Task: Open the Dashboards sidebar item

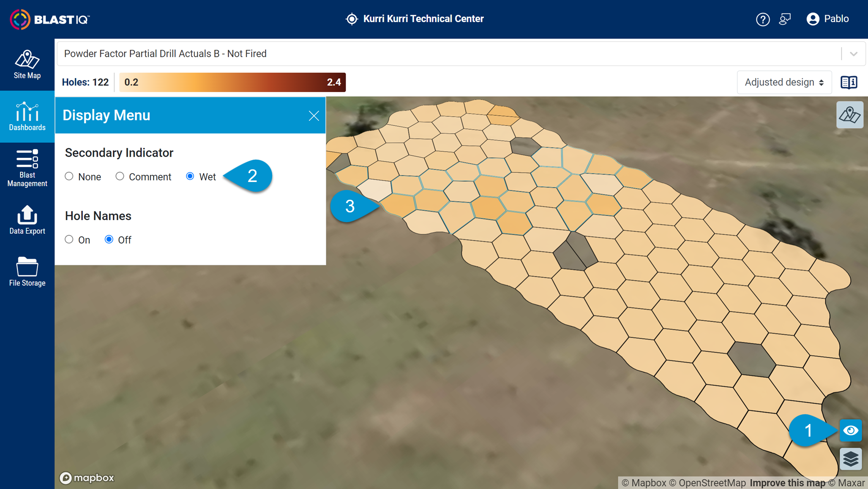Action: click(27, 117)
